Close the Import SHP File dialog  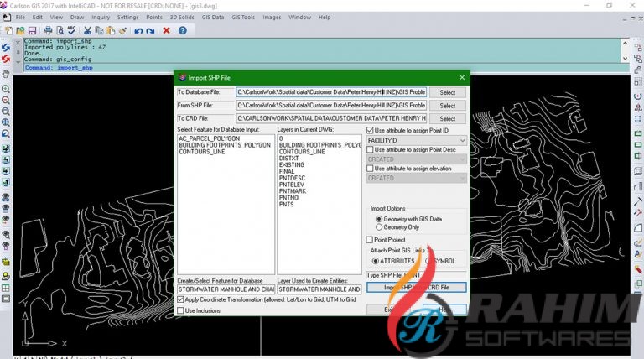462,77
